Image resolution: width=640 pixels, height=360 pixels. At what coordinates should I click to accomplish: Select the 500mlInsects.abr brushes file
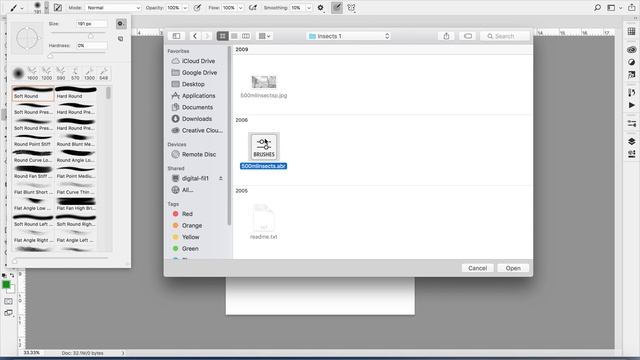pos(264,151)
